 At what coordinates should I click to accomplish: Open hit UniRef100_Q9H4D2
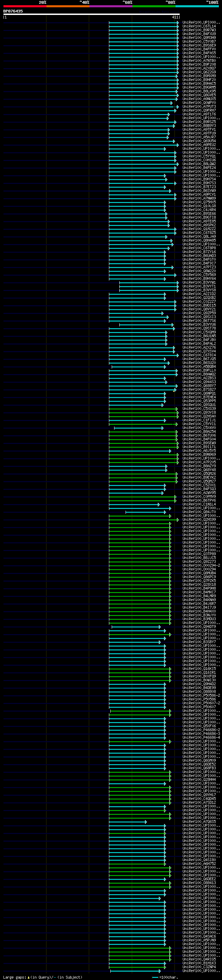coord(199,684)
